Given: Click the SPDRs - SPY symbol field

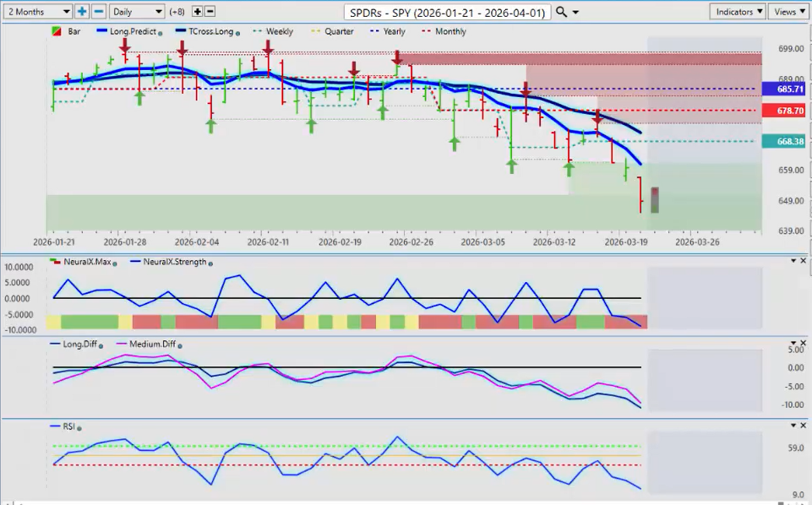Looking at the screenshot, I should click(448, 12).
